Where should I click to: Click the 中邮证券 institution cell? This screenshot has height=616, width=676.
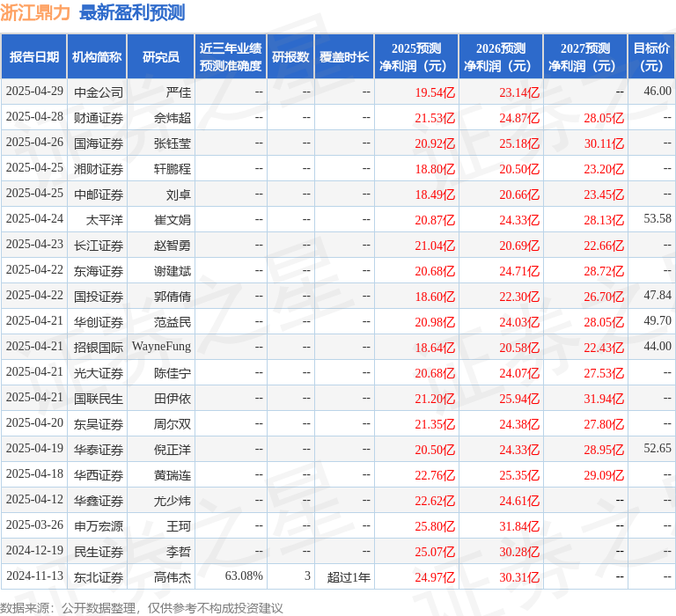click(x=99, y=194)
